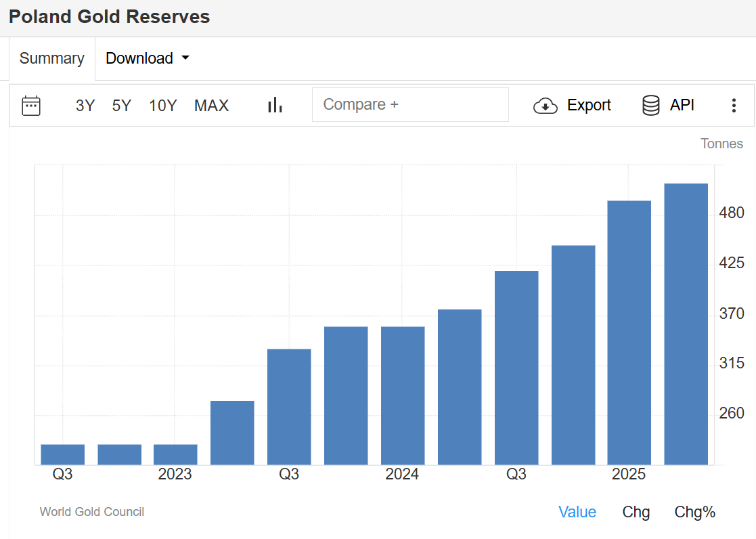Click the API text label
Viewport: 756px width, 539px height.
point(682,106)
